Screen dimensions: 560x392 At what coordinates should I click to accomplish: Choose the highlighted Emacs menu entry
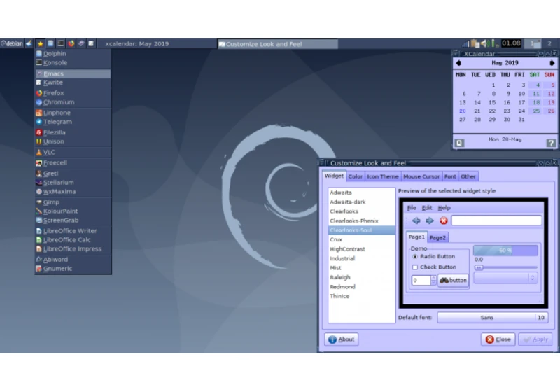tap(73, 73)
